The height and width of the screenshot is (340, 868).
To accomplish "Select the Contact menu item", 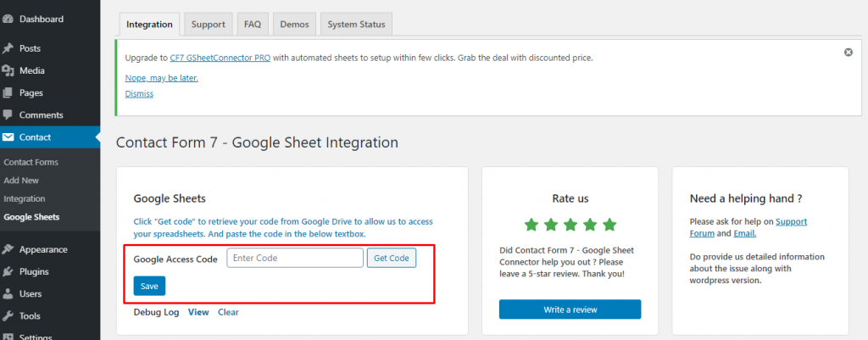I will 50,137.
